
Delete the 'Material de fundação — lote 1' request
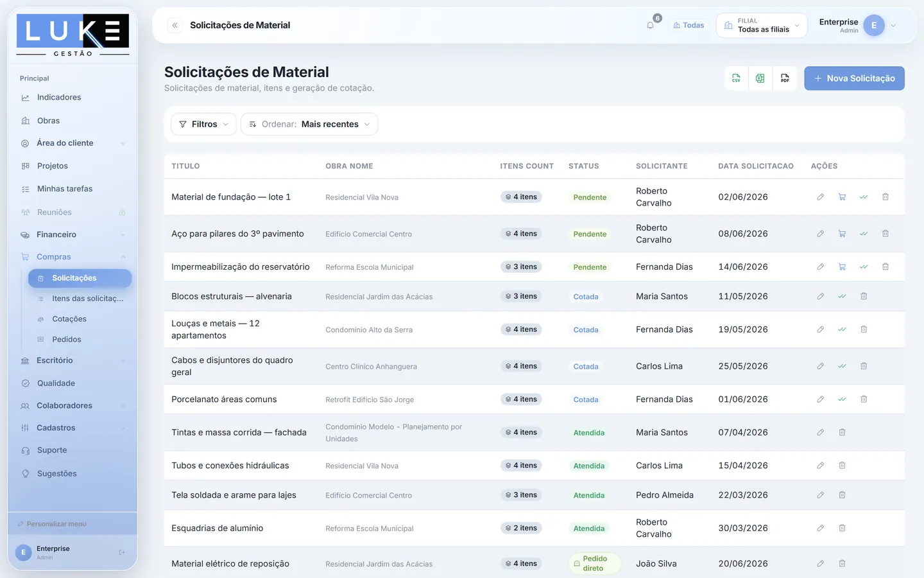(x=886, y=197)
